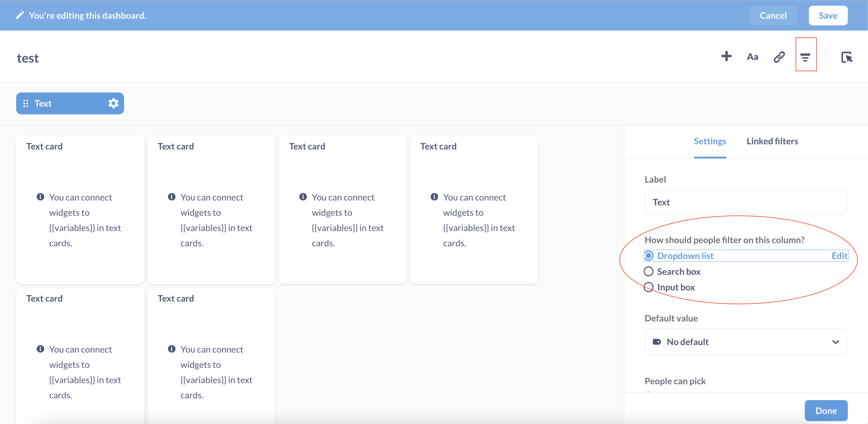Select the Search box radio option

pyautogui.click(x=649, y=271)
